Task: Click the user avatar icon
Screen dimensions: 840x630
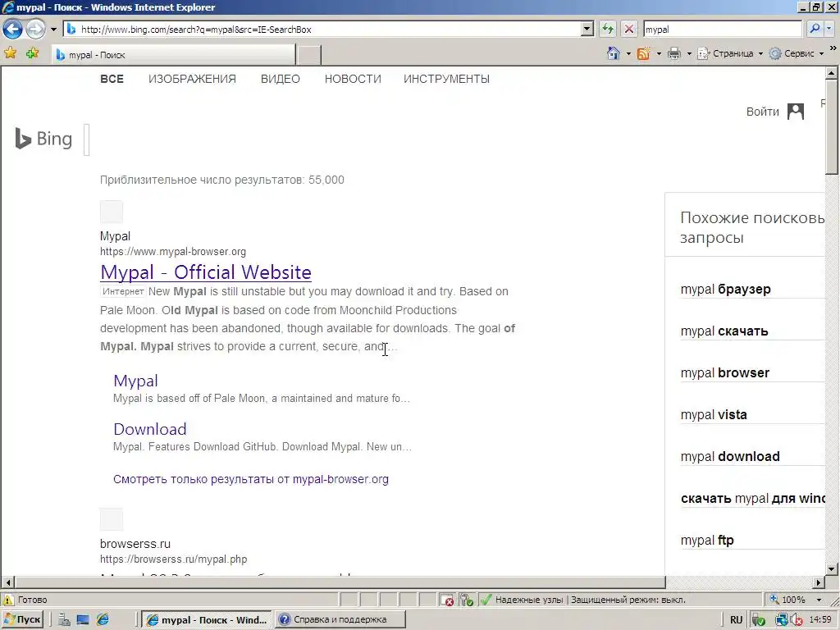Action: (796, 112)
